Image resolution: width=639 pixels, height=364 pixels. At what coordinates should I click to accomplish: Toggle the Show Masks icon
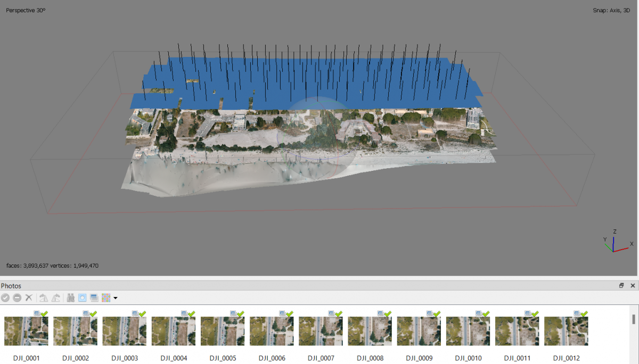(x=83, y=298)
